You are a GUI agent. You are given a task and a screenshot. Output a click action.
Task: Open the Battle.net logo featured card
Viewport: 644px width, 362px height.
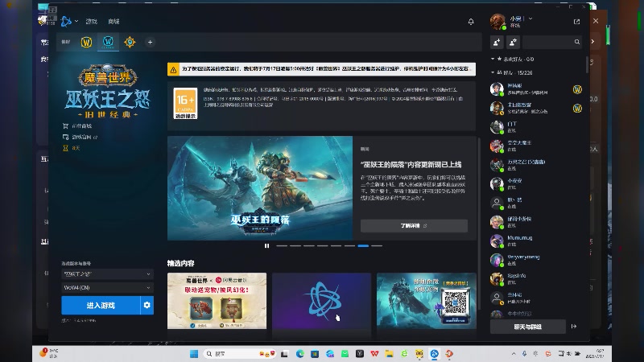click(321, 301)
